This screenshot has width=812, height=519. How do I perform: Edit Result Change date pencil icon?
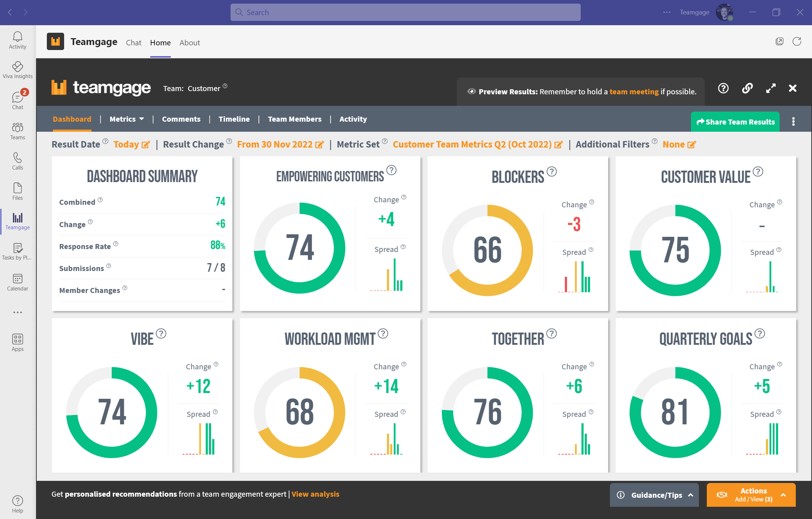[319, 145]
